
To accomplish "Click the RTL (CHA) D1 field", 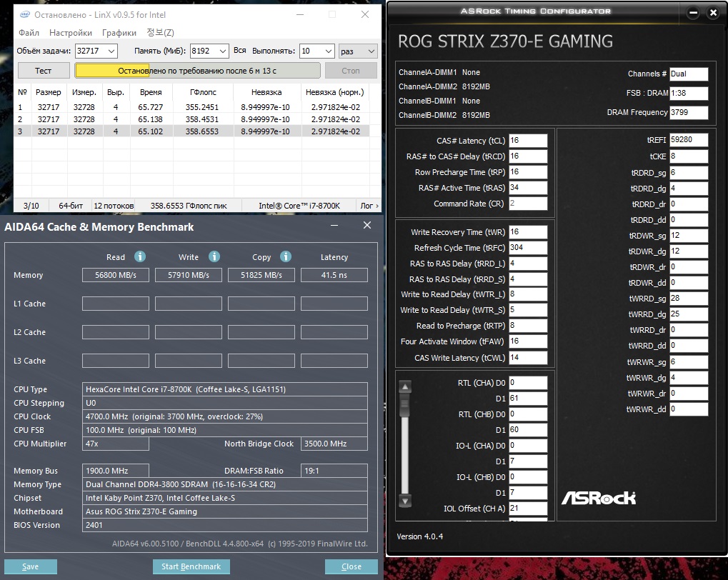I will click(528, 399).
